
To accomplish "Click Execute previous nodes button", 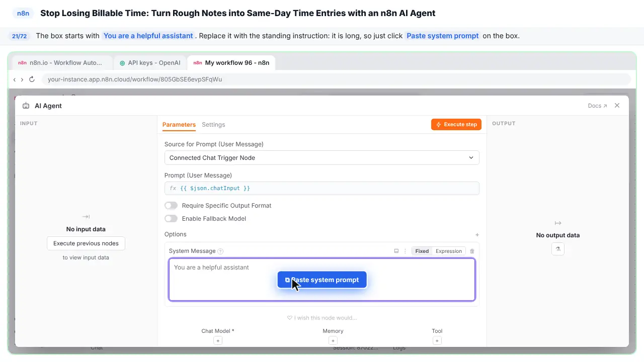I will 86,243.
